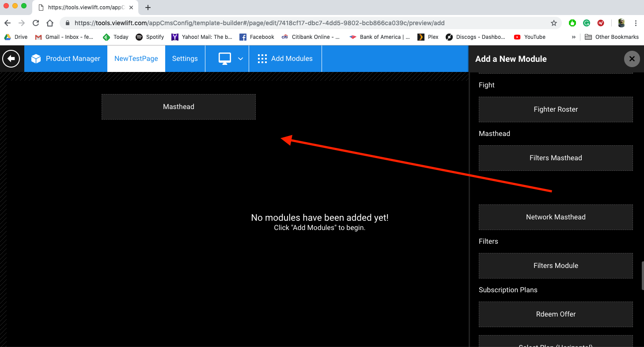
Task: Click the "Fight" section heading
Action: 487,85
